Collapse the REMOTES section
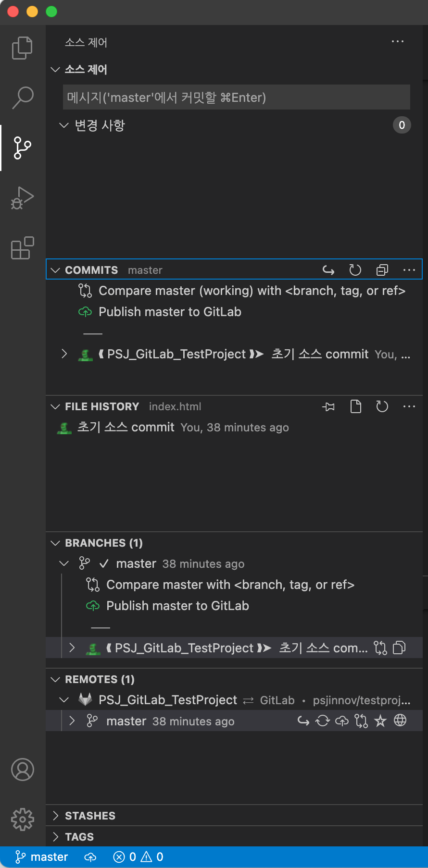The height and width of the screenshot is (868, 428). (x=55, y=679)
